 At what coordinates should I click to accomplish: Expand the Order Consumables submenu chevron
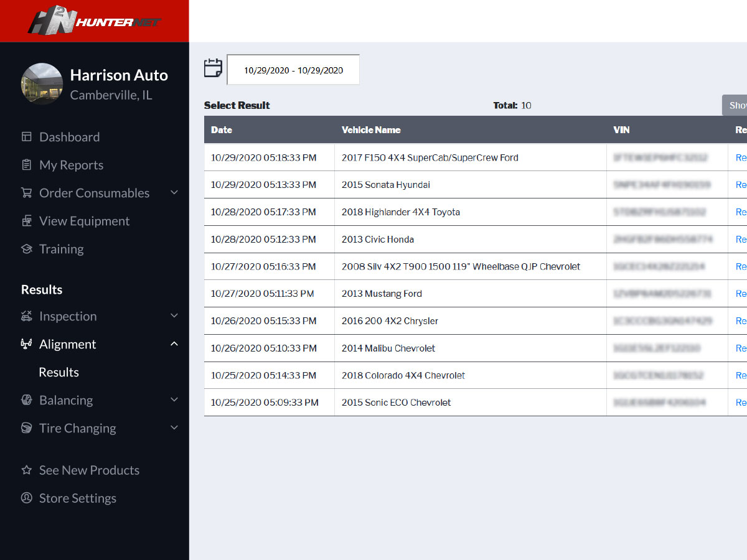174,193
